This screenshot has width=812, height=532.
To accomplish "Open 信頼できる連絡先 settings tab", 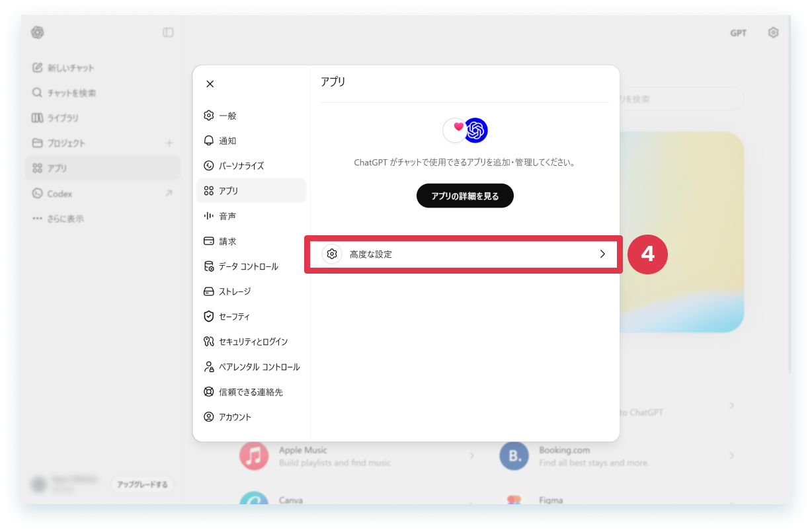I will [x=251, y=392].
